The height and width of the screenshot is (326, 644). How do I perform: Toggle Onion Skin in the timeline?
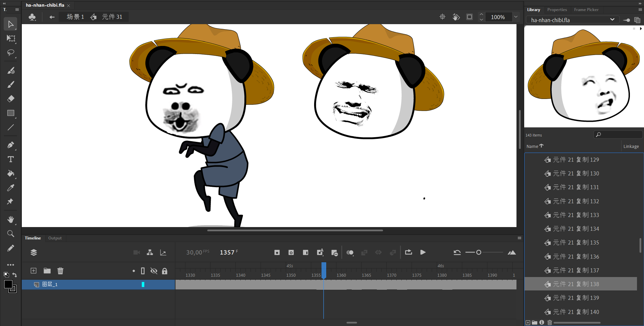pos(350,253)
